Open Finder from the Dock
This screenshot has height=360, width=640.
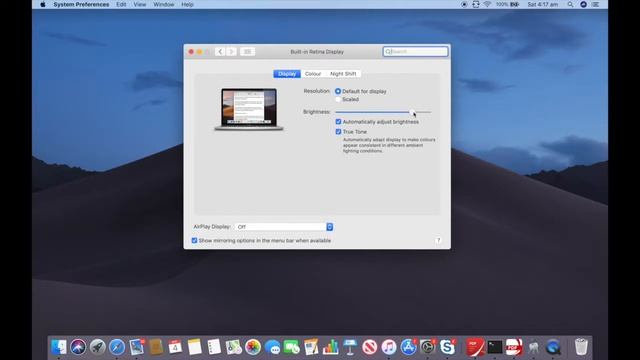[59, 347]
